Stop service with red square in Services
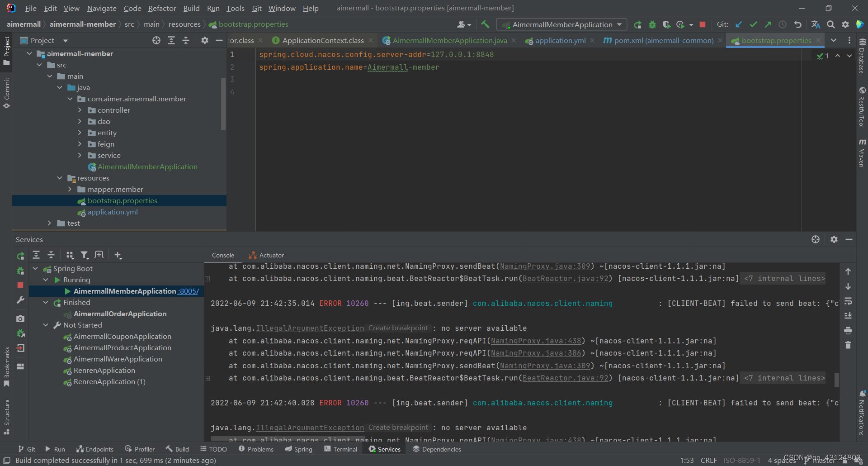This screenshot has width=868, height=466. [x=20, y=285]
